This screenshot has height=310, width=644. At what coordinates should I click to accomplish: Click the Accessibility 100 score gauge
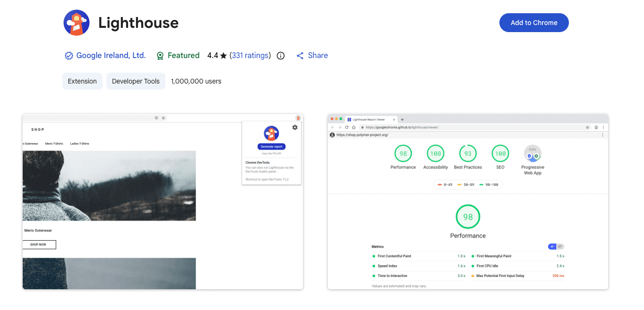(436, 153)
